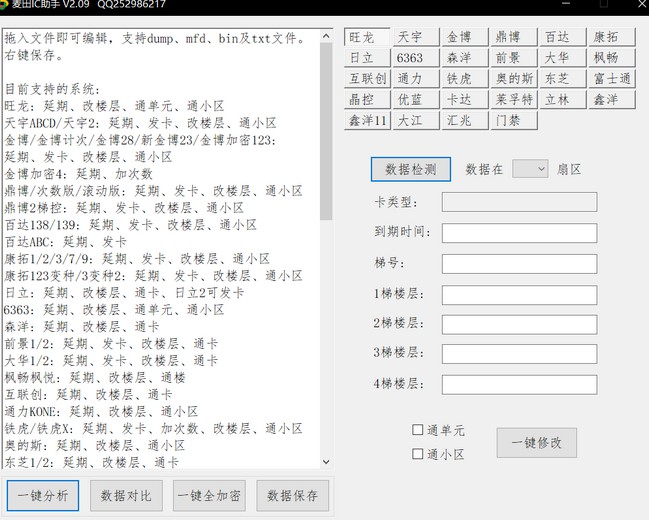Screen dimensions: 649x520
Task: Enable the 通小区 checkbox
Action: [418, 454]
